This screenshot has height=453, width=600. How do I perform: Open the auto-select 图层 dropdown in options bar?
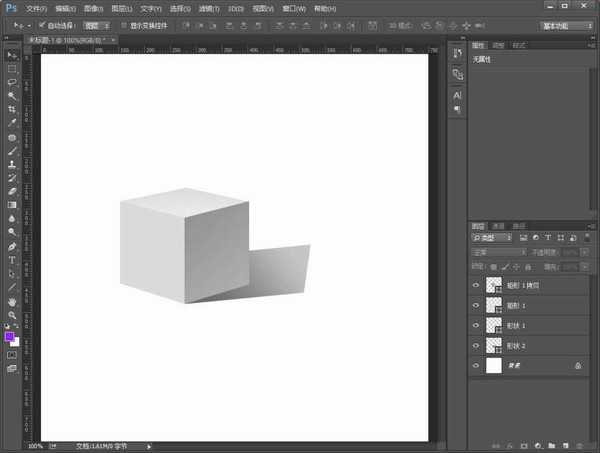tap(97, 25)
